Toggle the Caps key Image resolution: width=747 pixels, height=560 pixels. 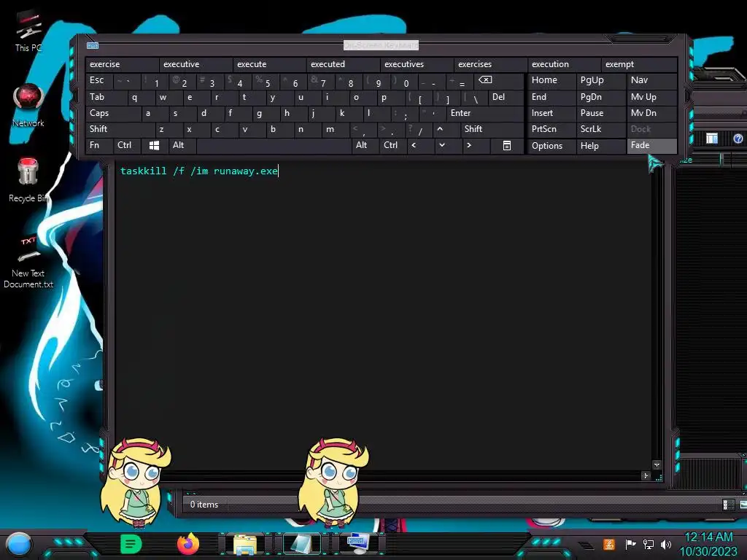113,113
